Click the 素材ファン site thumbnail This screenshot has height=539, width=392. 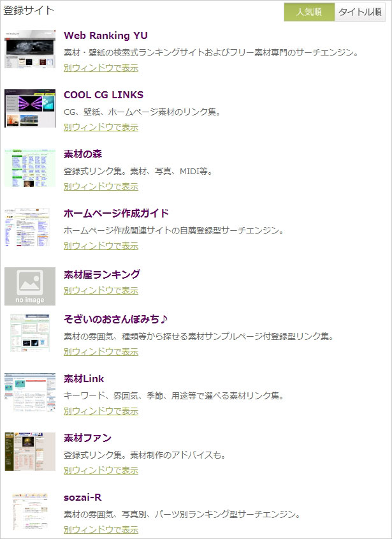point(30,452)
